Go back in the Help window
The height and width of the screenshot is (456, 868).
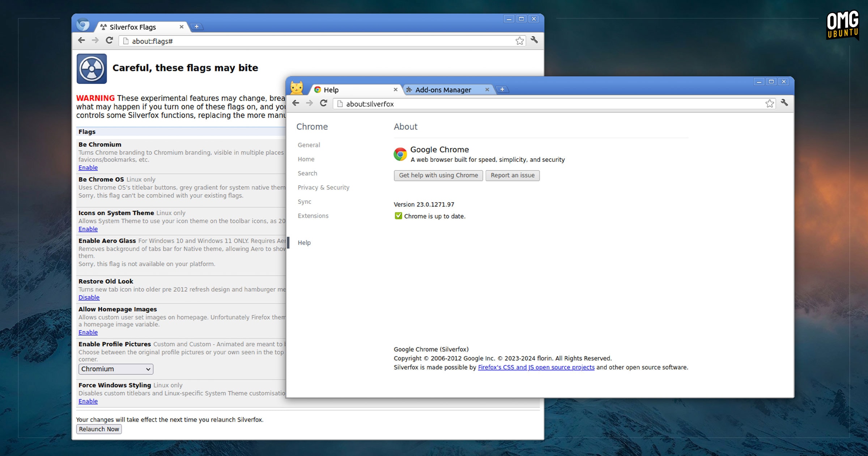click(295, 103)
